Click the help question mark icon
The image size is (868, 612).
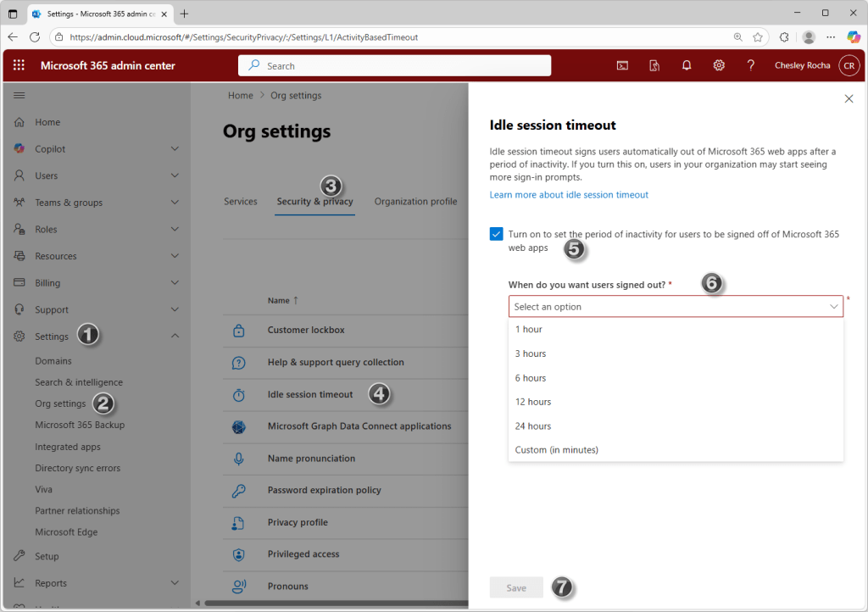(x=750, y=65)
